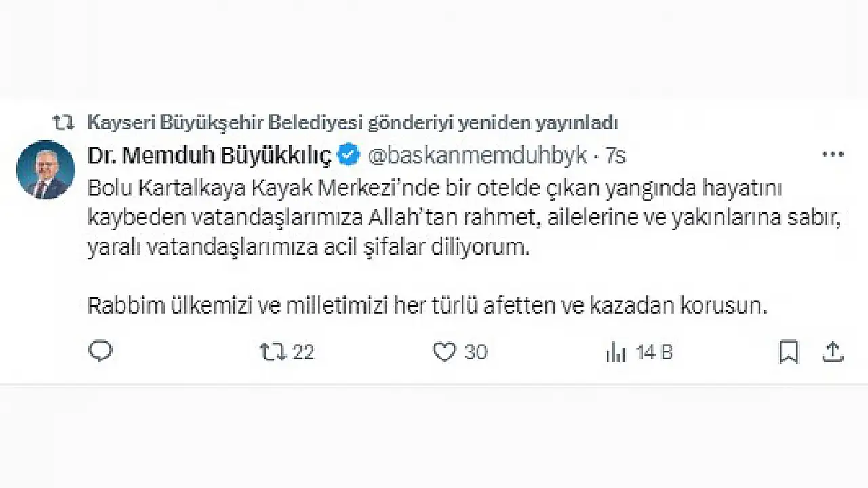Like the tweet with the heart icon
This screenshot has height=488, width=868.
coord(444,352)
